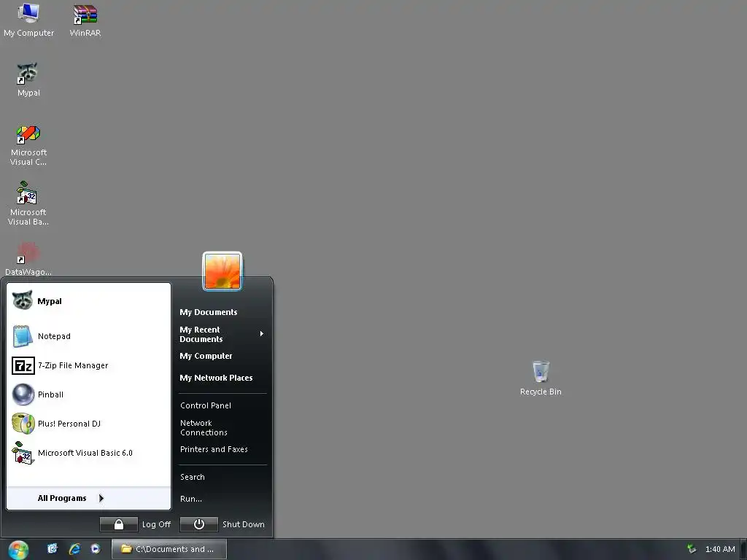Click Mypal raccoon icon in Start menu

(23, 301)
